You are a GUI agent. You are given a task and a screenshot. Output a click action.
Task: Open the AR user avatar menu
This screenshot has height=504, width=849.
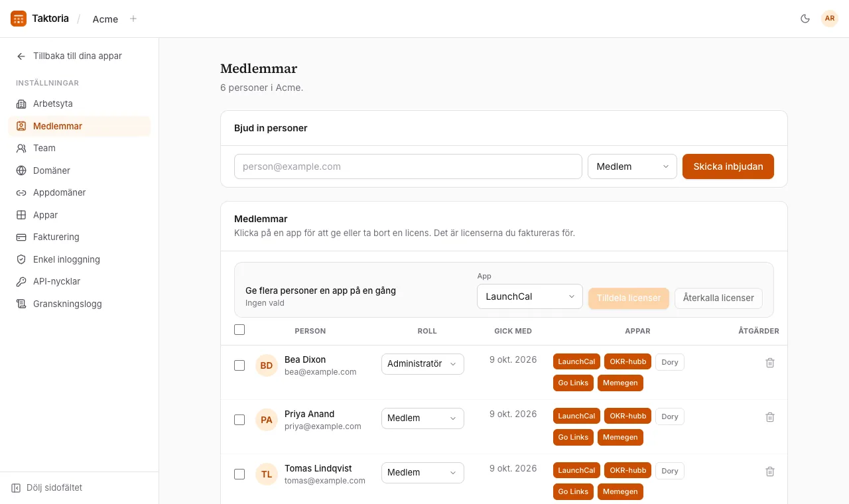click(830, 19)
